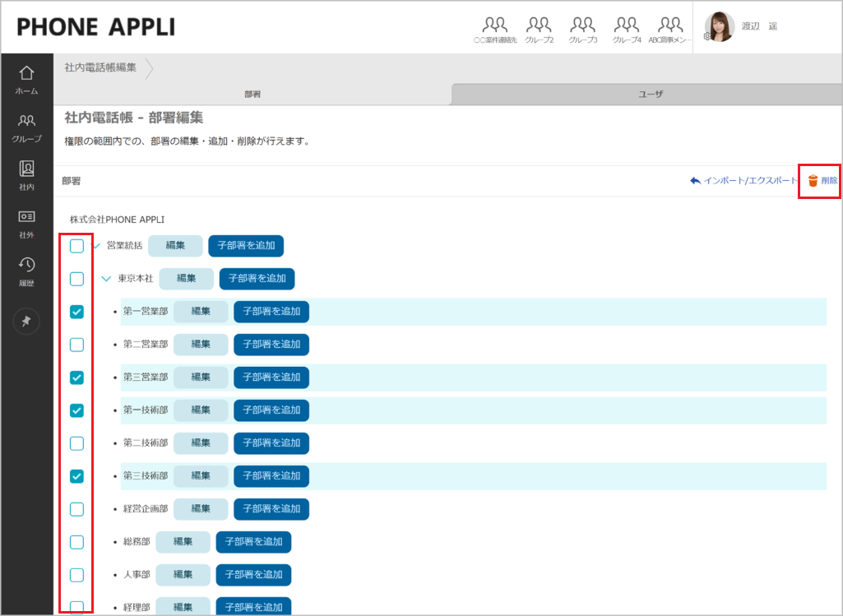Open ABC商事 group shortcut in header
The image size is (843, 616).
click(670, 29)
